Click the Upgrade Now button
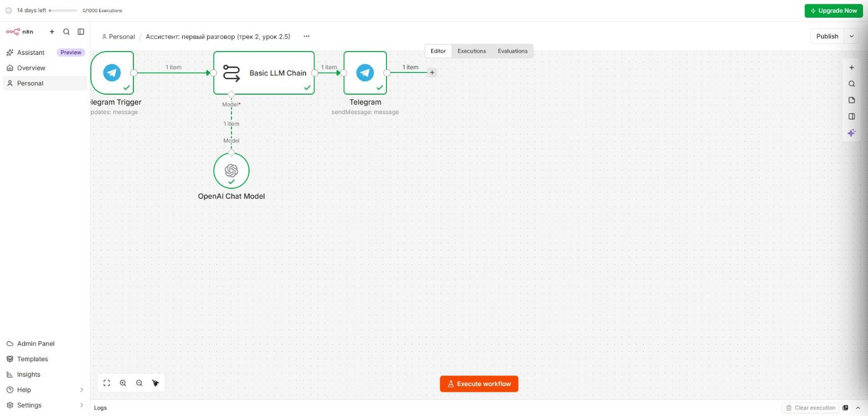Screen dimensions: 868x416 (x=834, y=11)
